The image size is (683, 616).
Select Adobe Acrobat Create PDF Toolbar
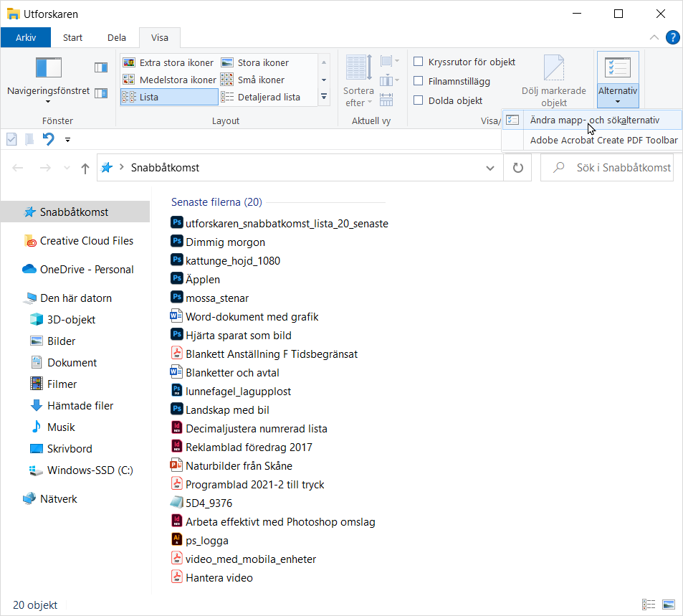(603, 141)
